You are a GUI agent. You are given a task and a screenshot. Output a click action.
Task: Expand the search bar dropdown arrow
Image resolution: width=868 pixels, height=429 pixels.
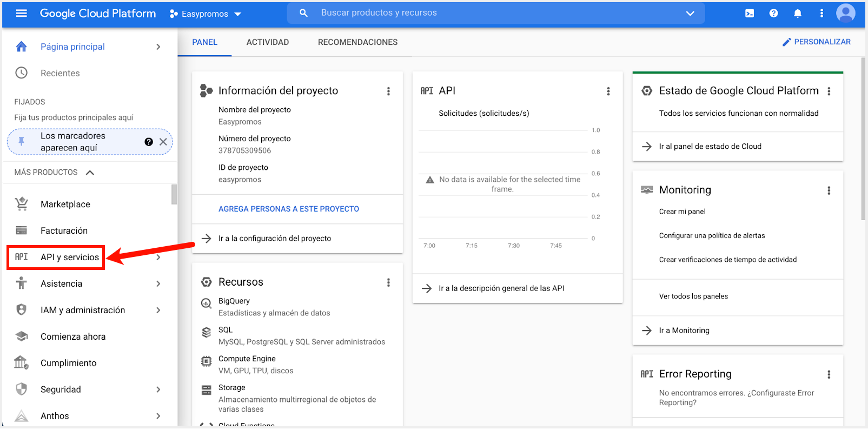(x=690, y=13)
